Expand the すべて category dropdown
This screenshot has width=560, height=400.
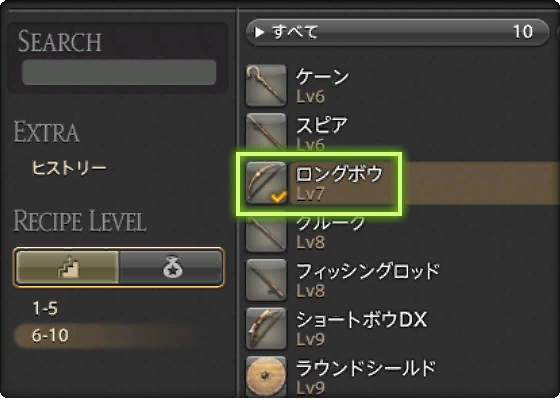(x=398, y=32)
